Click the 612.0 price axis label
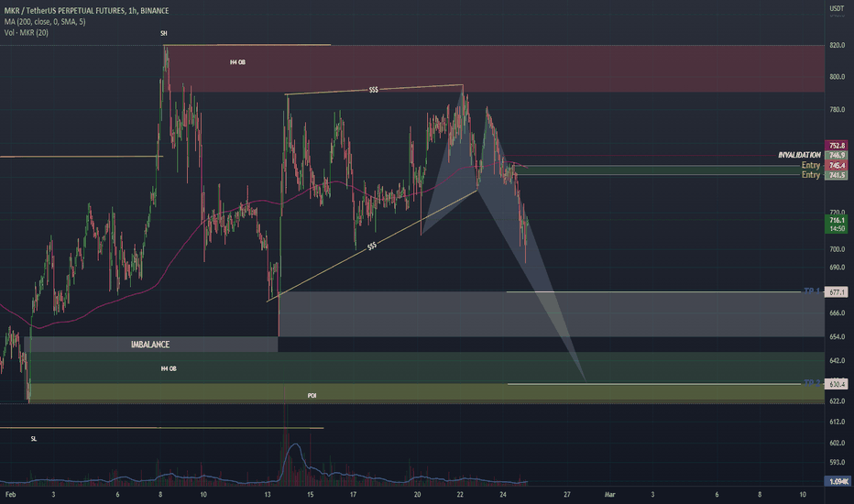The width and height of the screenshot is (854, 504). 838,422
